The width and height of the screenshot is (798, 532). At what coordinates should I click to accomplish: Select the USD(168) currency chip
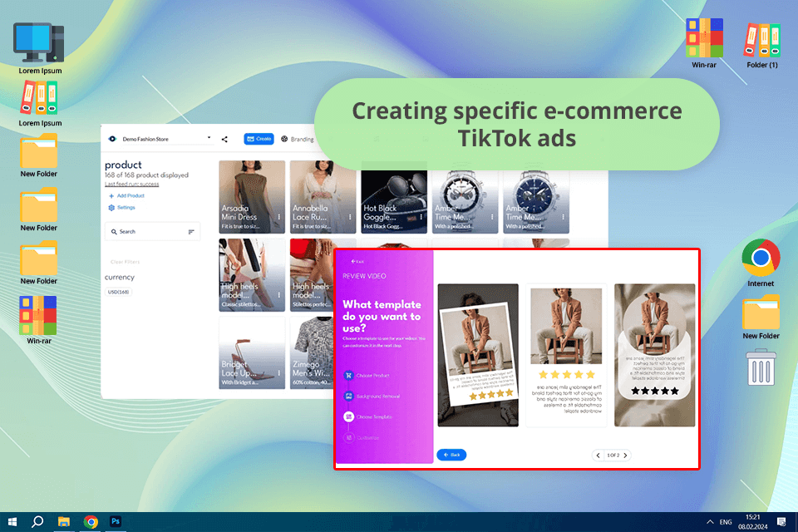(119, 292)
